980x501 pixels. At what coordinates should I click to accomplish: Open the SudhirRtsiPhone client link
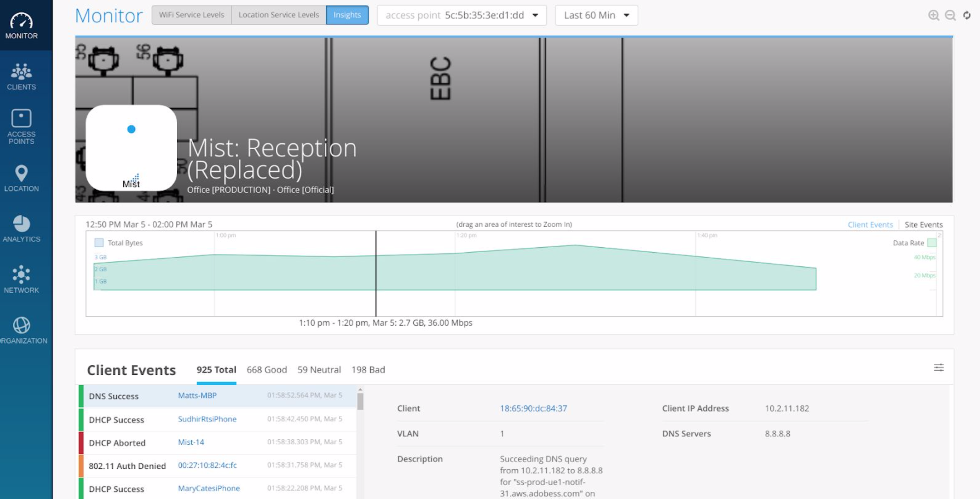207,419
